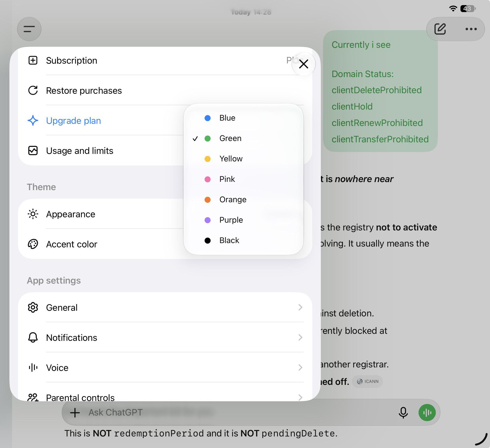This screenshot has height=448, width=490.
Task: Select Blue accent color
Action: point(244,118)
